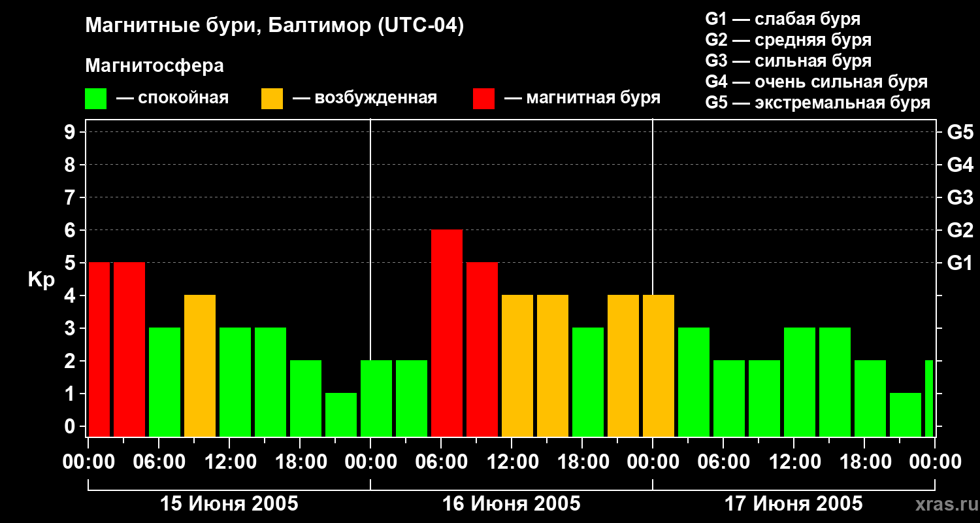Click the final '00:00' label at the right end
Viewport: 980px width, 523px height.
coord(935,462)
